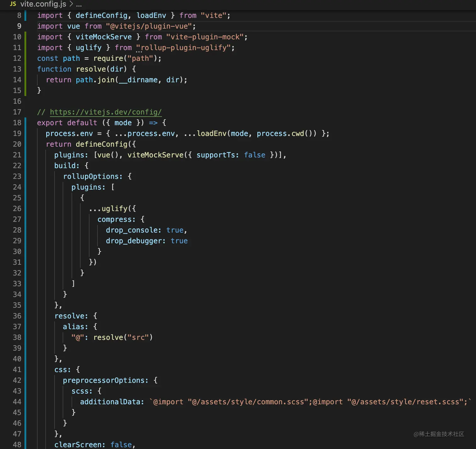Image resolution: width=476 pixels, height=449 pixels.
Task: Click the additionalData key
Action: (x=110, y=402)
